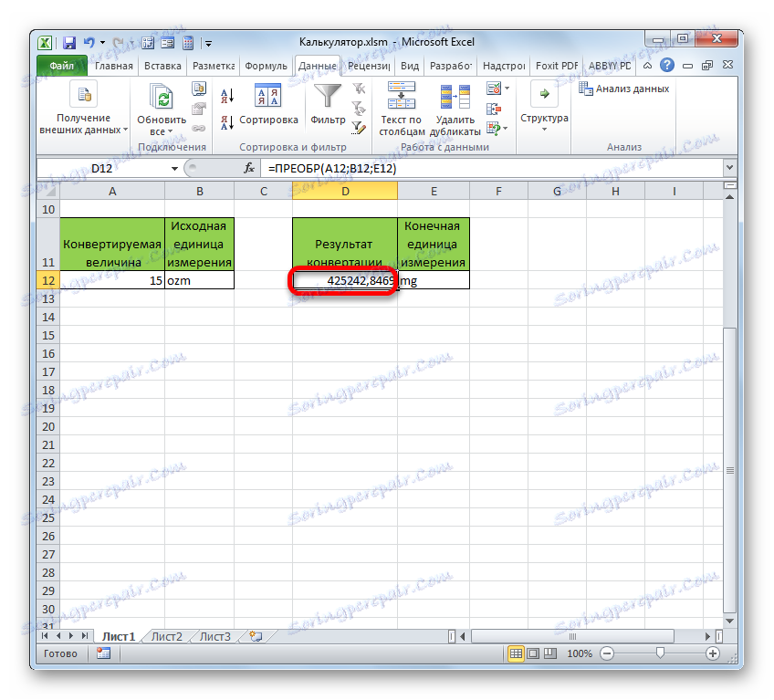
Task: Switch to the Вставка ribbon tab
Action: [162, 66]
